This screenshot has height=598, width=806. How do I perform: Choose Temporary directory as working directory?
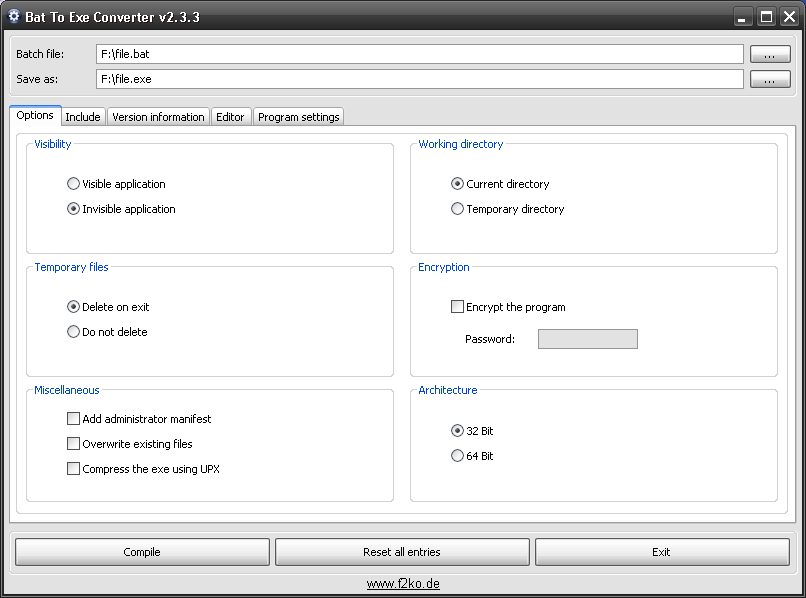(457, 209)
